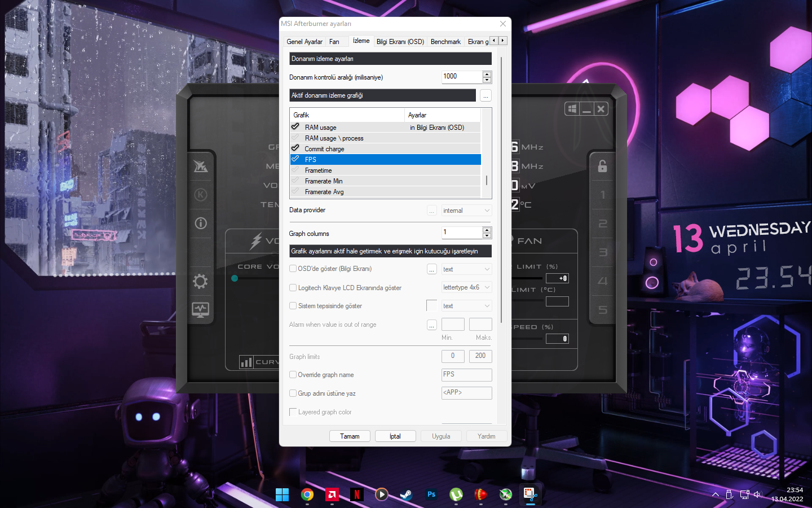Open Windows Start menu
The height and width of the screenshot is (508, 812).
point(282,494)
